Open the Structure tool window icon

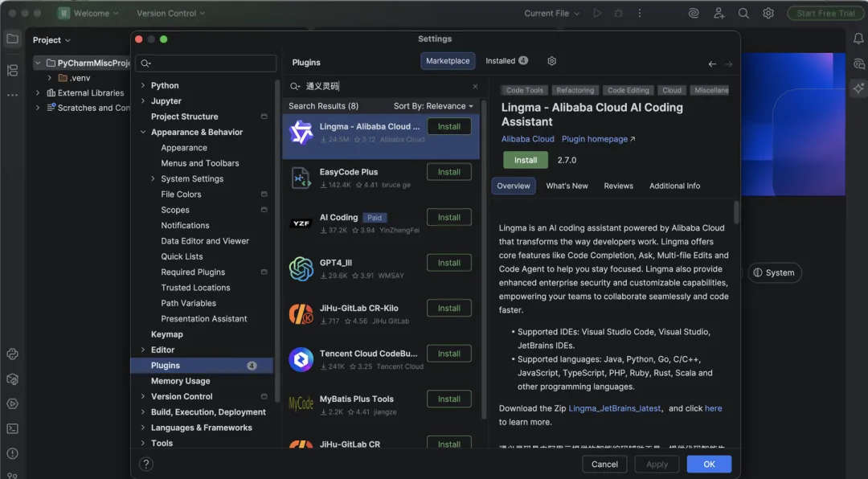[x=12, y=71]
